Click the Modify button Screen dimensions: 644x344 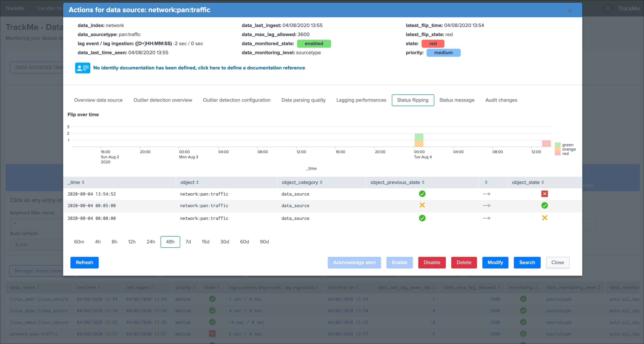(x=495, y=262)
